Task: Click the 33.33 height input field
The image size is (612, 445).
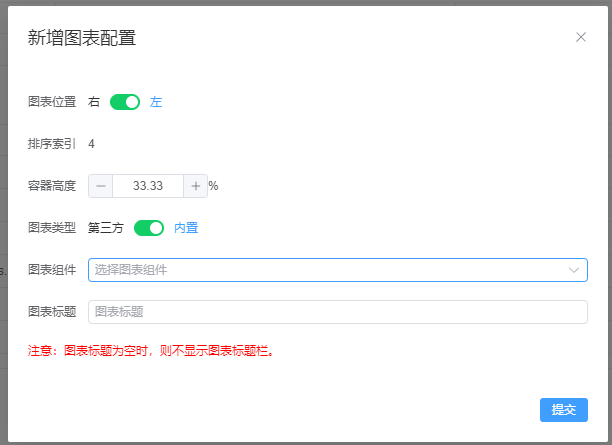Action: [148, 186]
